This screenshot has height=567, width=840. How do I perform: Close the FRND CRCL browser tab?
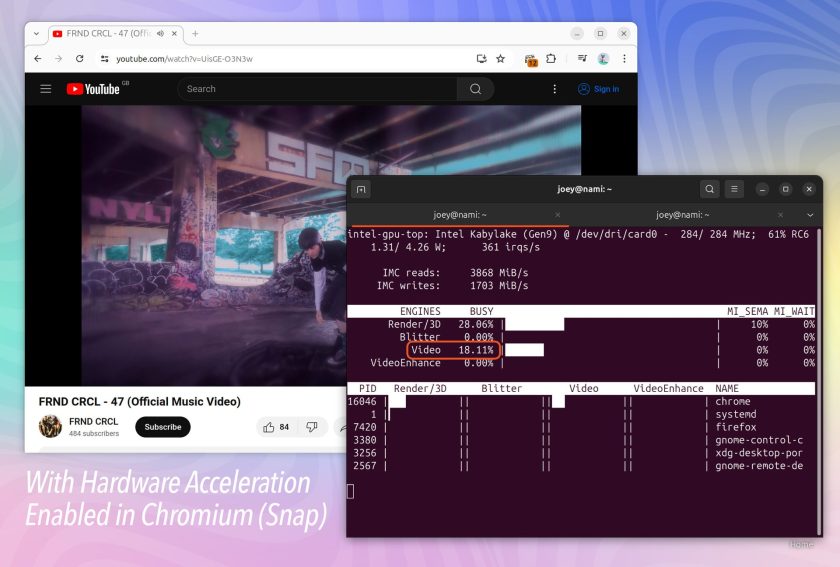pyautogui.click(x=174, y=34)
